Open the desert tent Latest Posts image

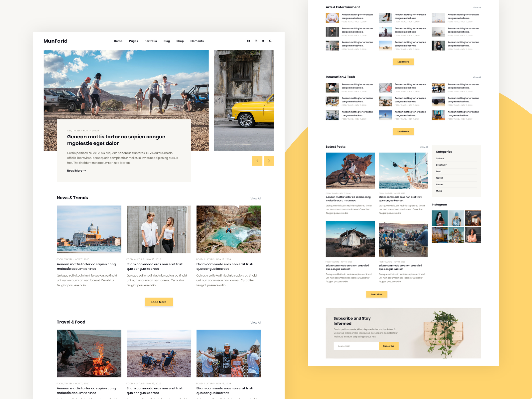(x=350, y=239)
